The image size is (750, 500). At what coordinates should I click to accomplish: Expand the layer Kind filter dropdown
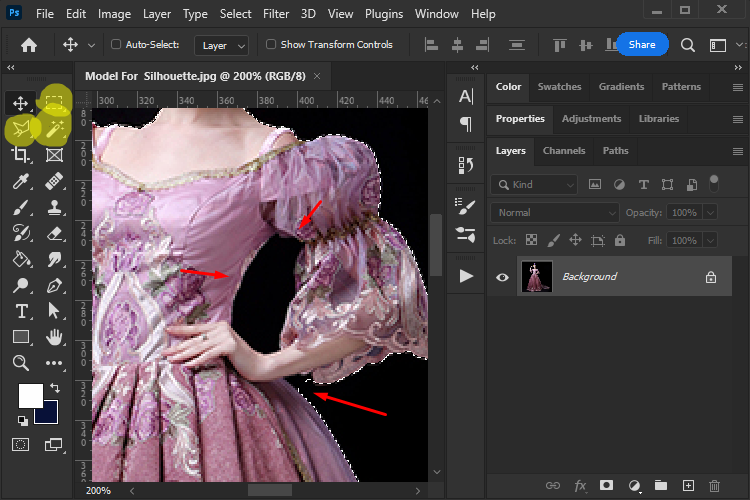[535, 185]
